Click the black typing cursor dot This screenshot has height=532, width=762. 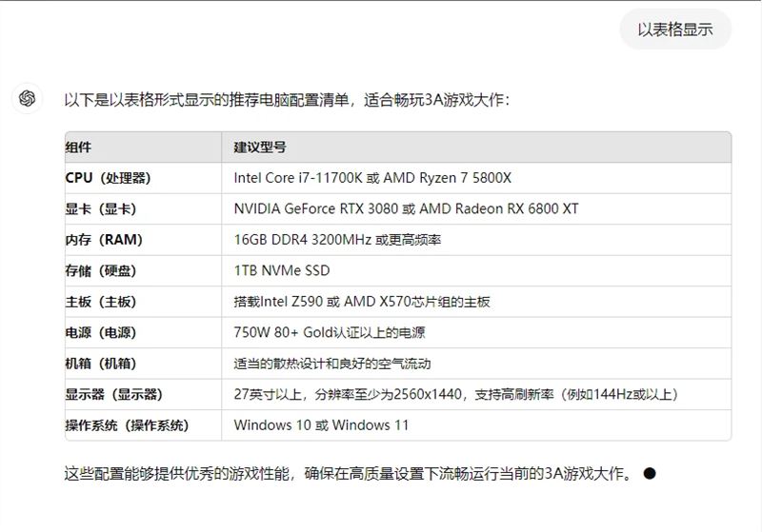click(x=650, y=473)
